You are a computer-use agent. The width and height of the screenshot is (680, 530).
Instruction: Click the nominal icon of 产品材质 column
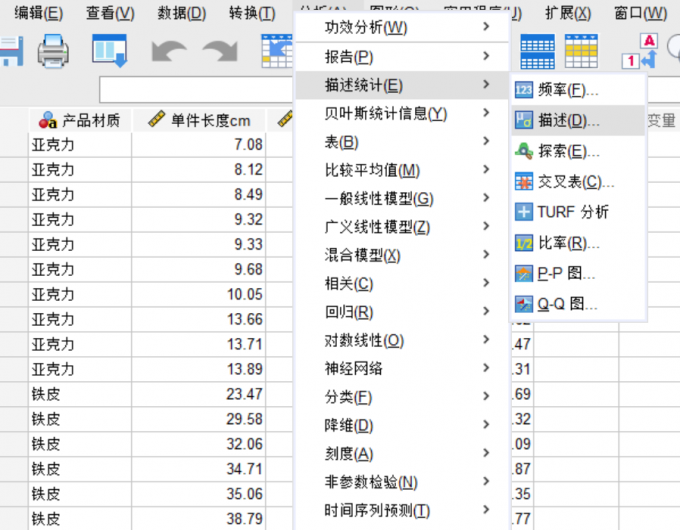tap(48, 120)
